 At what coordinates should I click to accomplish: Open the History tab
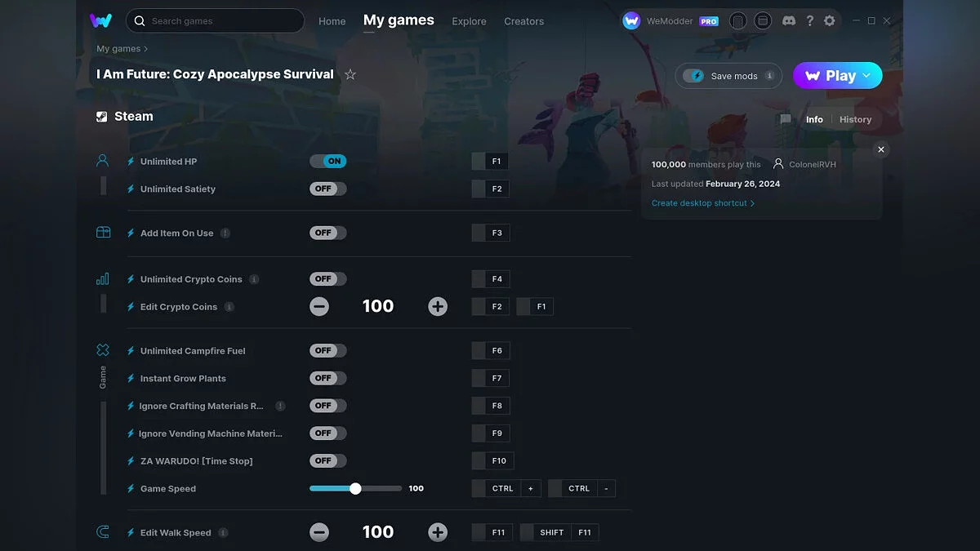point(855,119)
